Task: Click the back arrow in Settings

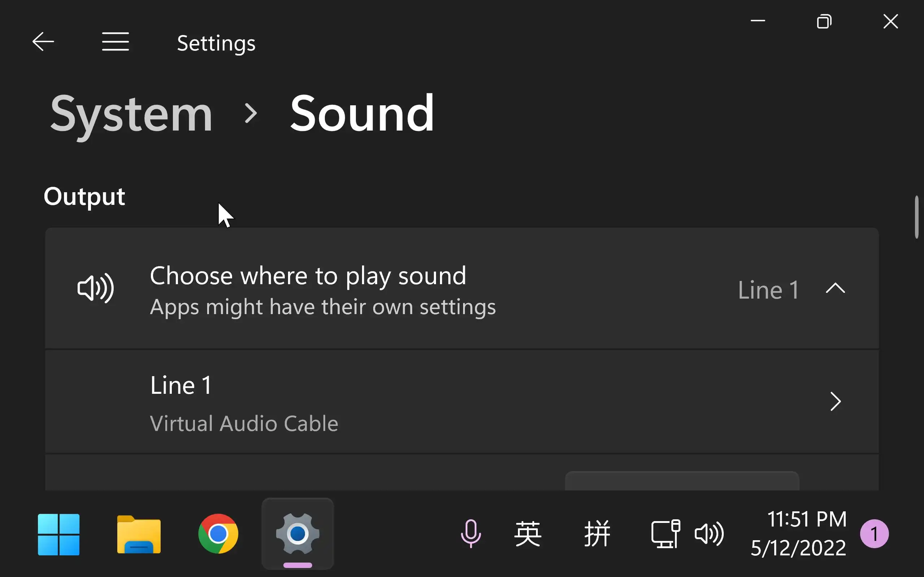Action: pyautogui.click(x=43, y=41)
